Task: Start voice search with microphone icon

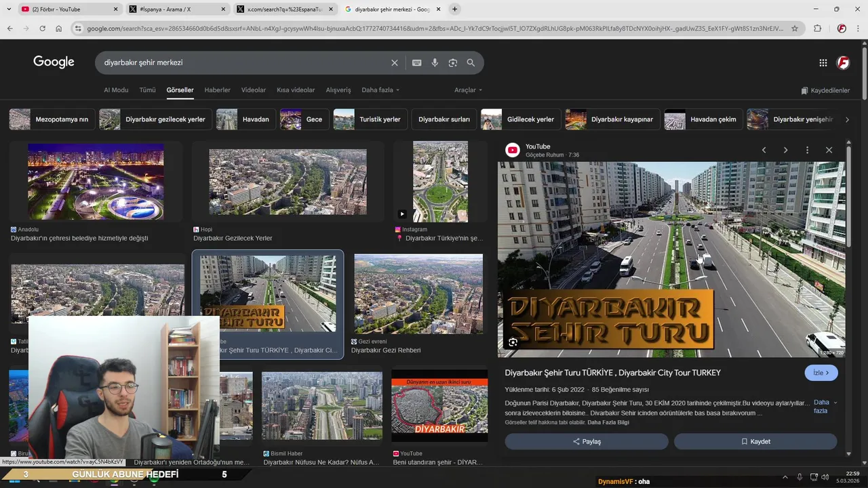Action: click(435, 62)
